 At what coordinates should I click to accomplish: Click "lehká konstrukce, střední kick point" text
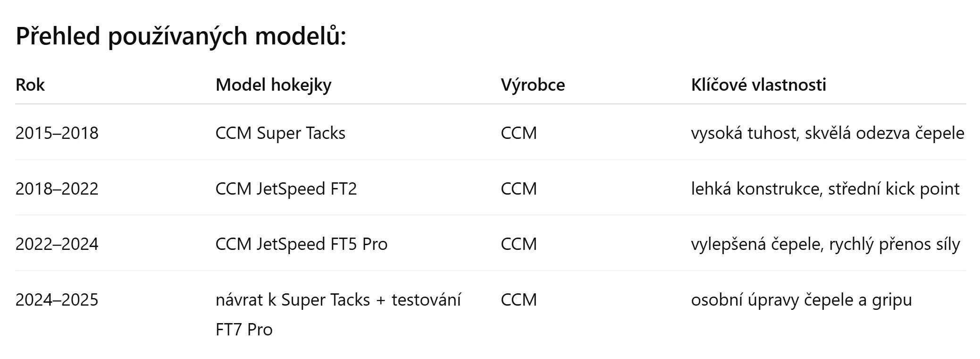(825, 189)
